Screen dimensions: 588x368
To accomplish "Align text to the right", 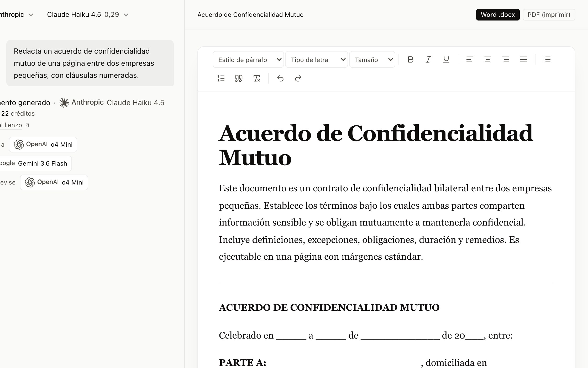I will point(506,60).
